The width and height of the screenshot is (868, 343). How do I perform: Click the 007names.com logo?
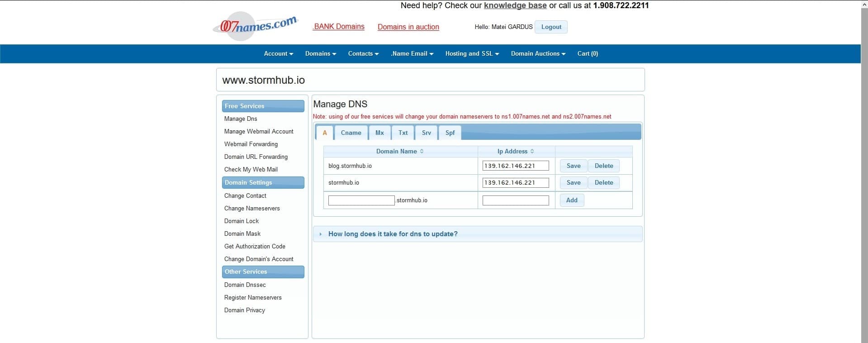[256, 26]
